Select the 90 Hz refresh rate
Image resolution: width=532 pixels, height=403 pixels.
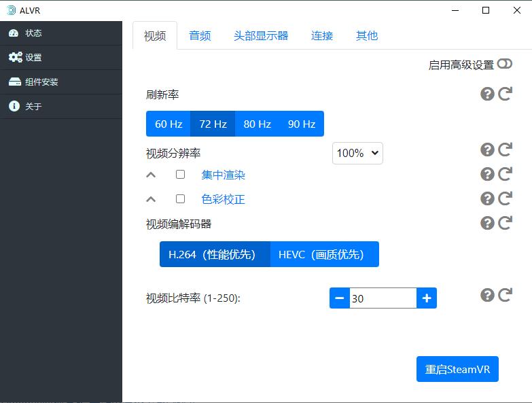click(302, 124)
